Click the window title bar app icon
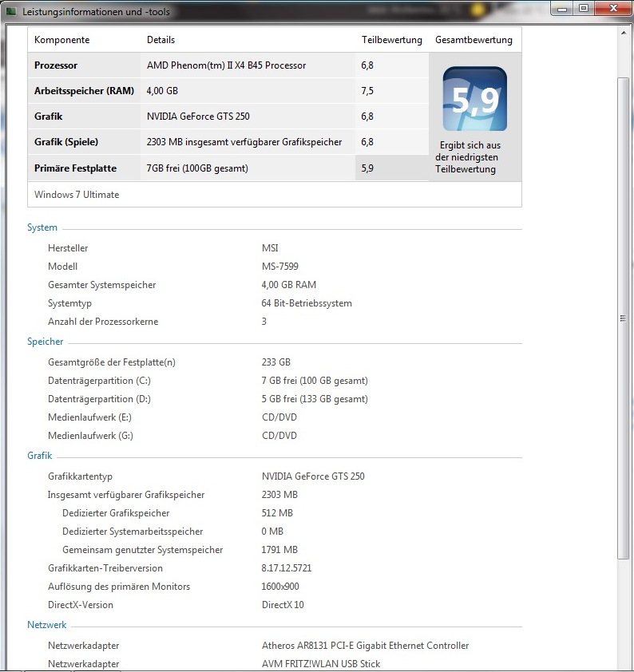The width and height of the screenshot is (634, 672). click(x=11, y=11)
